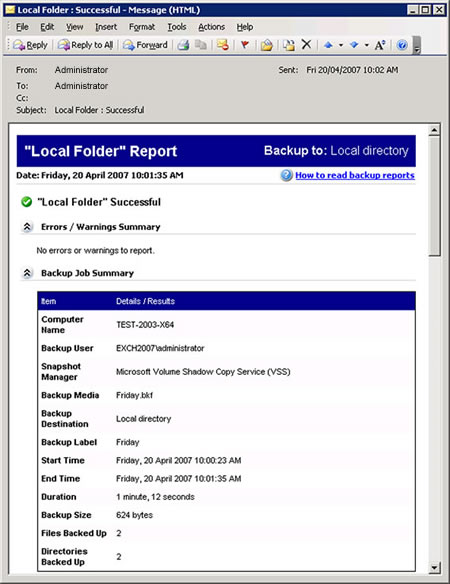Click the font size 'A' icon
Image resolution: width=450 pixels, height=584 pixels.
coord(380,45)
